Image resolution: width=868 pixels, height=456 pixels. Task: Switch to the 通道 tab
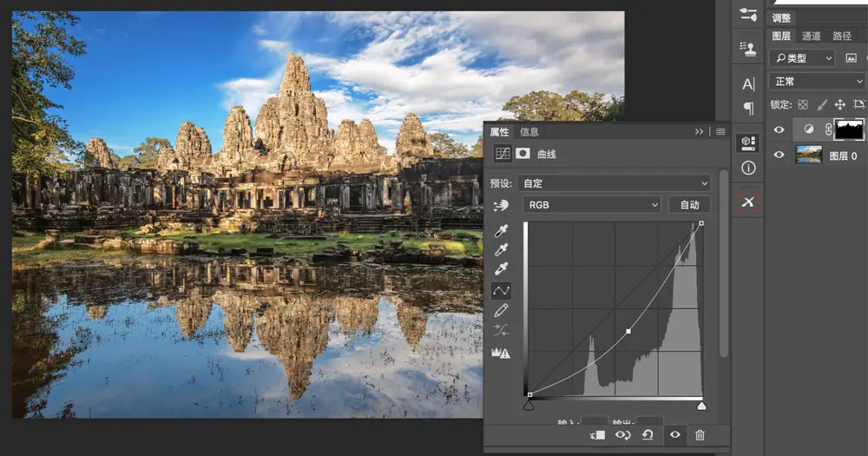pyautogui.click(x=812, y=36)
